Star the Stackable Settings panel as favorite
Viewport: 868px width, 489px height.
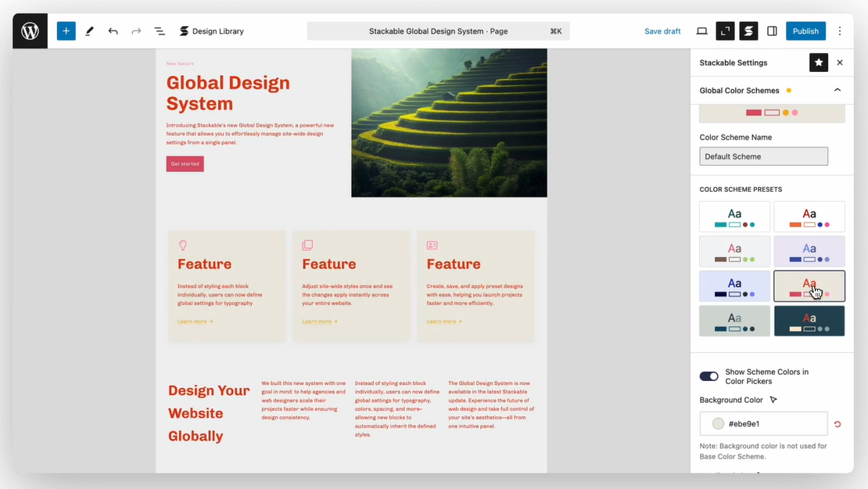(818, 62)
